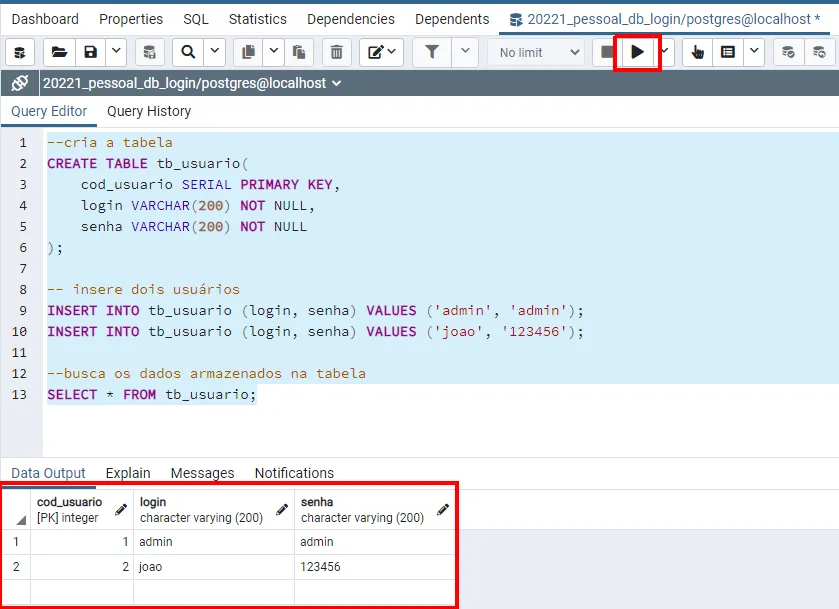Viewport: 839px width, 609px height.
Task: Select the 20221_pessoal_db_login query tool tab
Action: click(x=665, y=19)
